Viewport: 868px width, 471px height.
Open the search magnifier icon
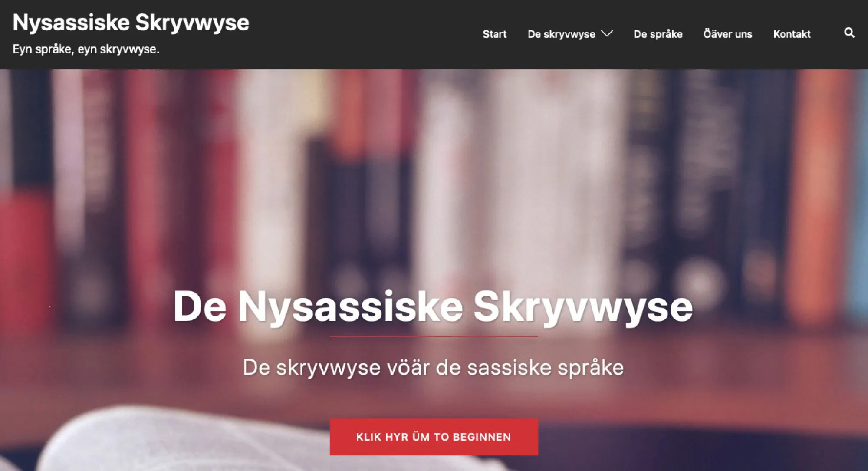(849, 33)
